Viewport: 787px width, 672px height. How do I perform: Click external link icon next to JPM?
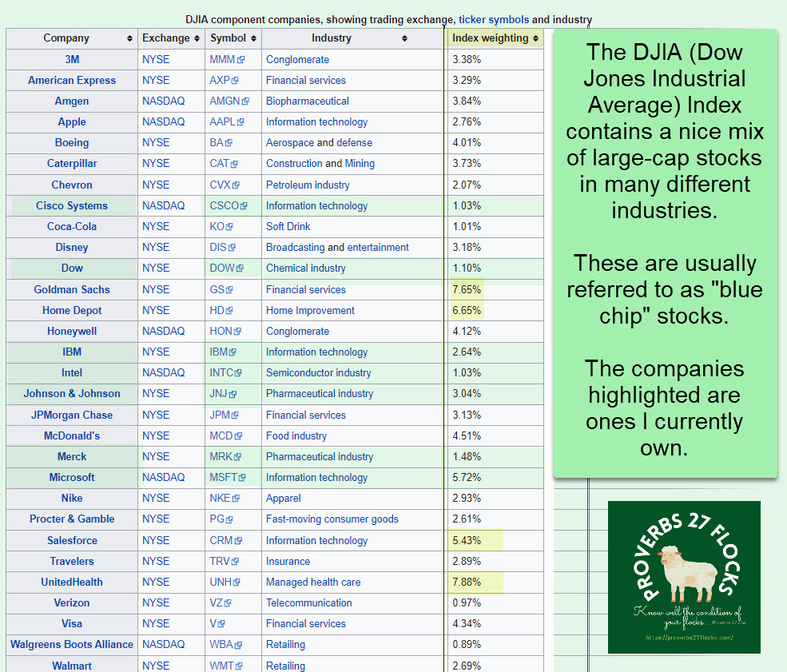point(235,416)
